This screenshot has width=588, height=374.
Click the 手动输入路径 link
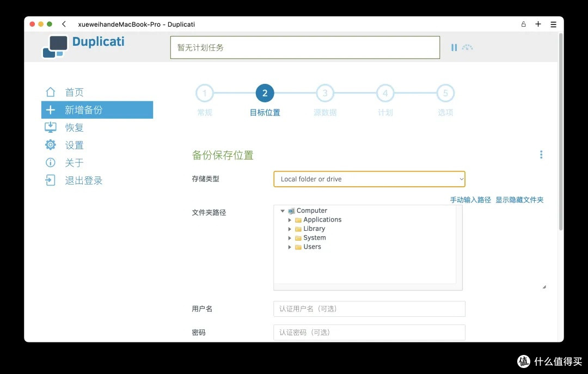(470, 200)
